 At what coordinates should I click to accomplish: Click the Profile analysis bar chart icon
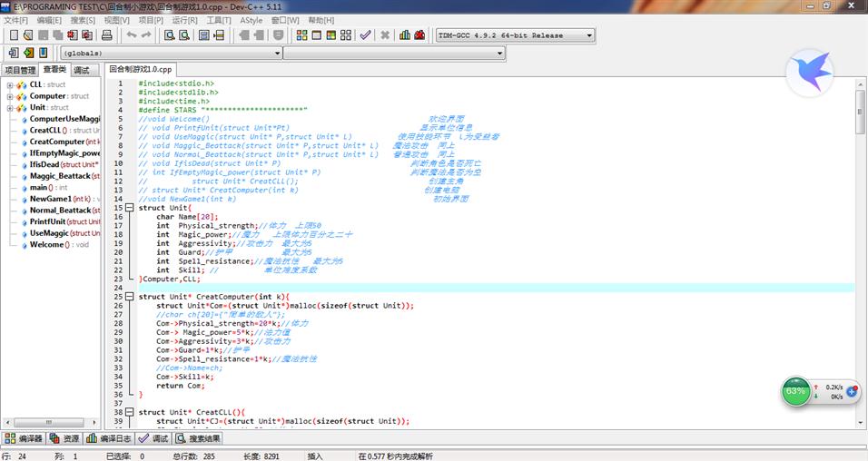[x=404, y=35]
